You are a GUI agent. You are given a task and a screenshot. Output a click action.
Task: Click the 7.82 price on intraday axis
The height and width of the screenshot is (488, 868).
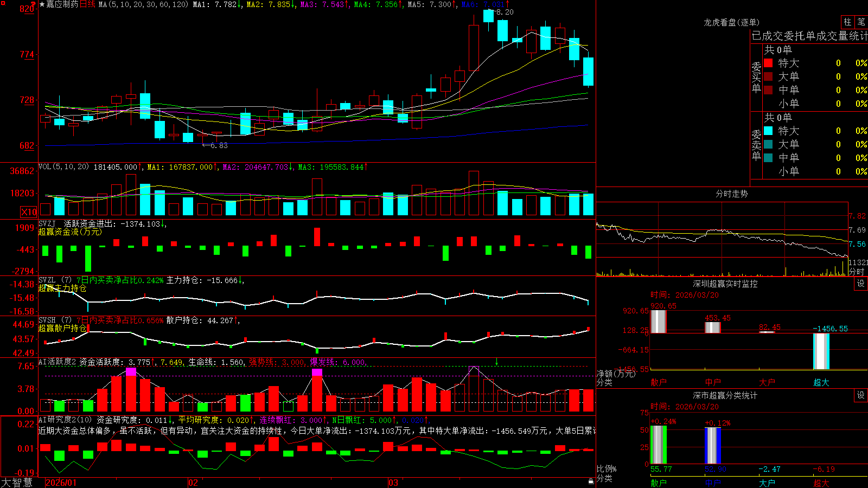pyautogui.click(x=857, y=216)
